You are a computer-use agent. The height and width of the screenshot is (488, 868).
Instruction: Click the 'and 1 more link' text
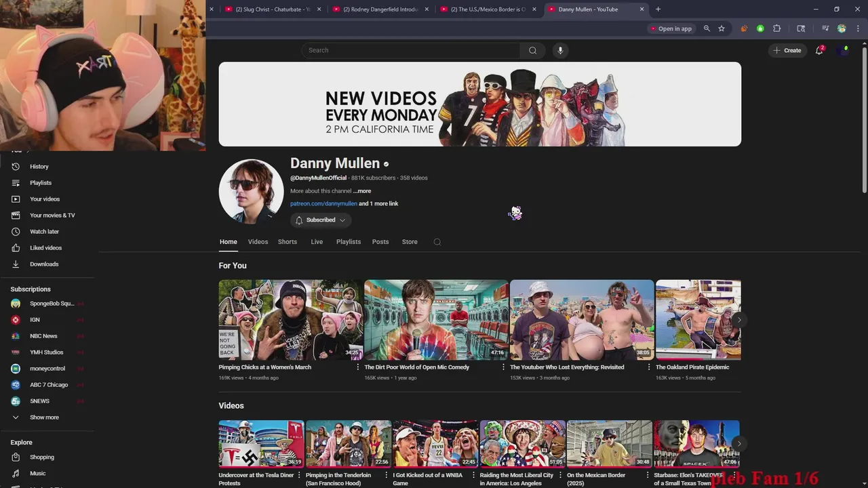(x=378, y=204)
